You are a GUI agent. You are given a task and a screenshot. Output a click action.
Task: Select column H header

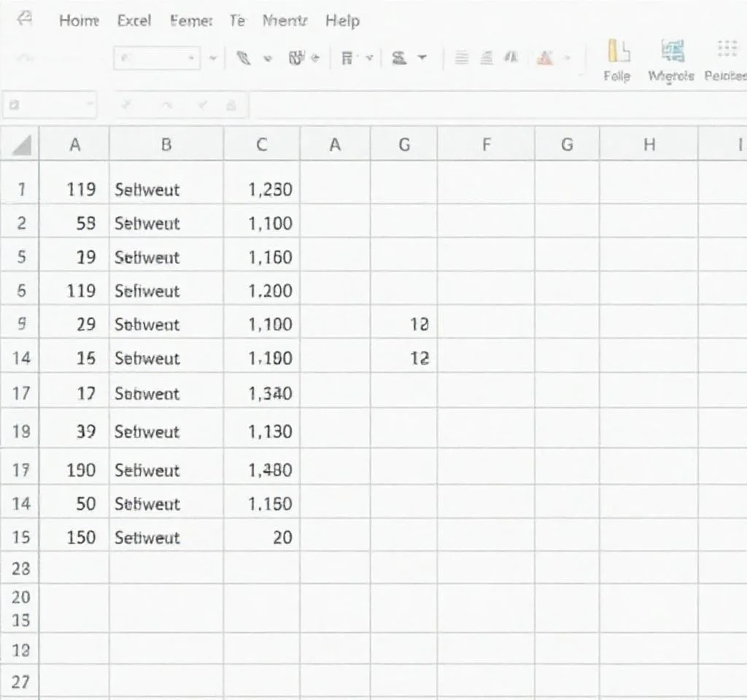(x=649, y=145)
